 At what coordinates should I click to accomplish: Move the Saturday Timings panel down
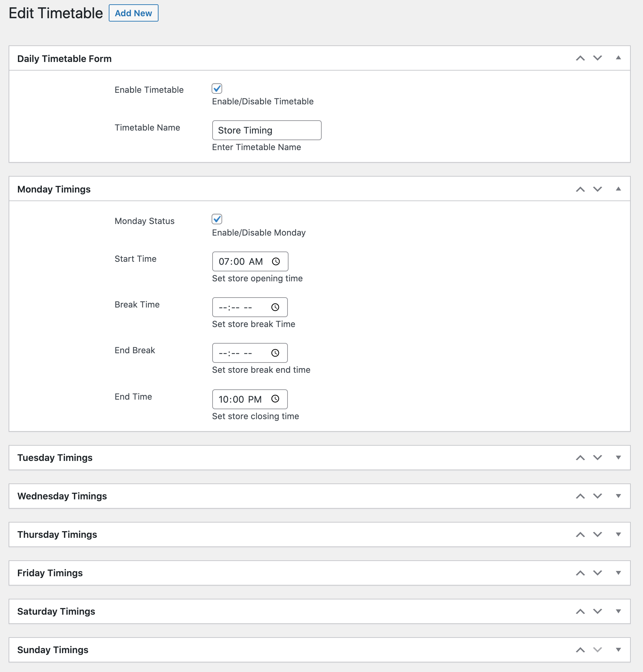pyautogui.click(x=598, y=611)
